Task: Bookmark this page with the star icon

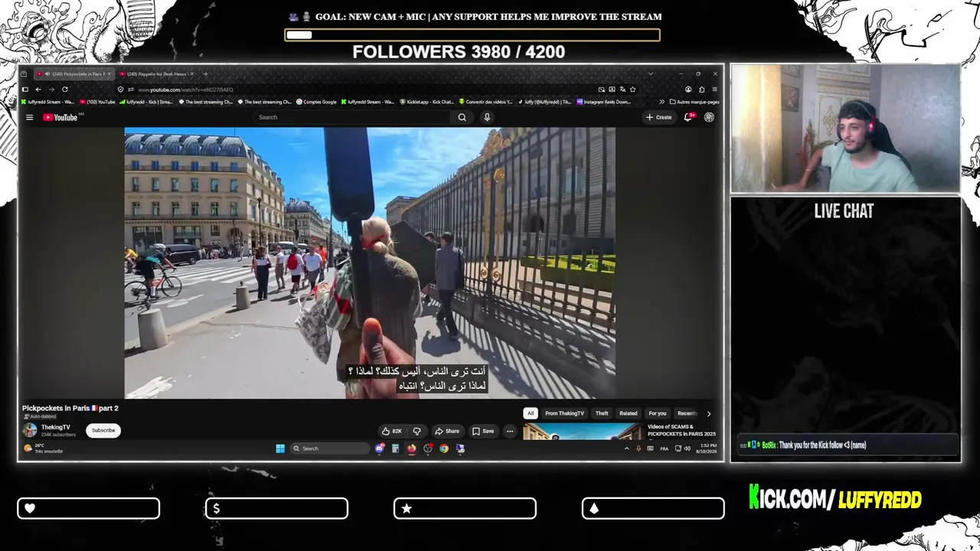Action: [632, 90]
